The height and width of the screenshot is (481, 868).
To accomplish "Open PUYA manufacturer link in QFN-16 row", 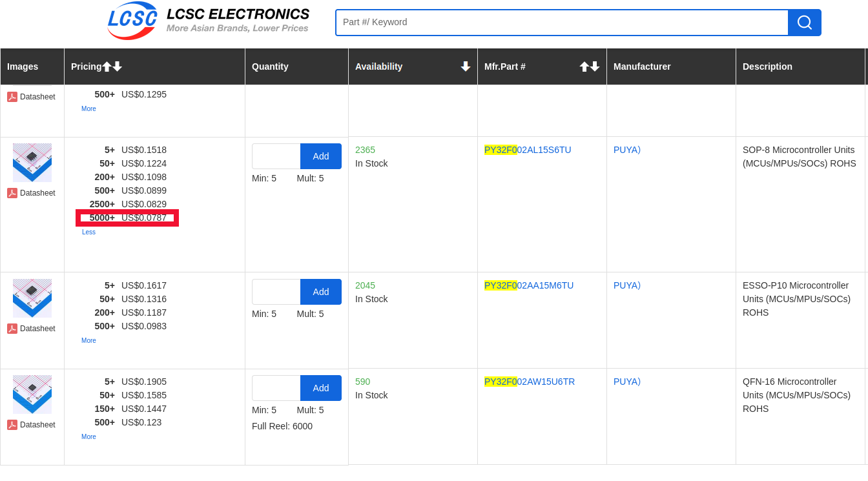I will (x=627, y=382).
